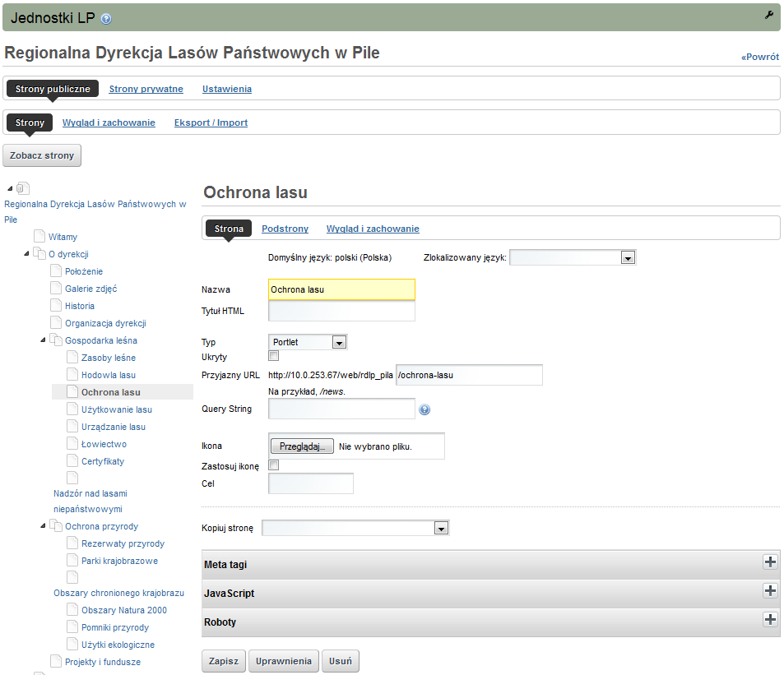This screenshot has height=675, width=784.
Task: Select the Strona tab
Action: coord(229,229)
